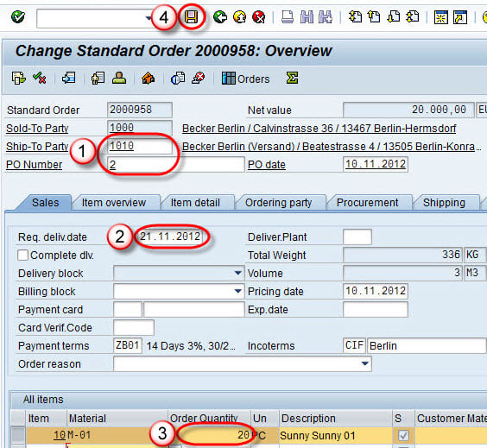The height and width of the screenshot is (448, 487).
Task: Click the Find binoculars icon
Action: (x=307, y=17)
